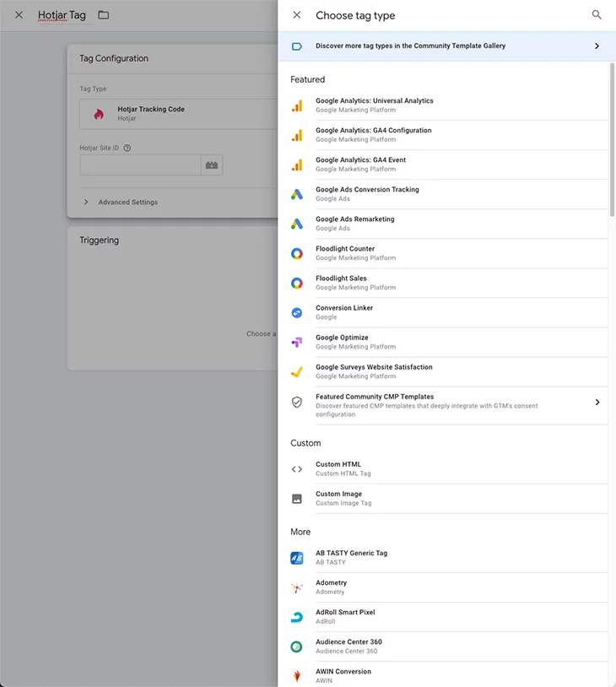Open search in Choose tag type panel
616x687 pixels.
pyautogui.click(x=597, y=15)
